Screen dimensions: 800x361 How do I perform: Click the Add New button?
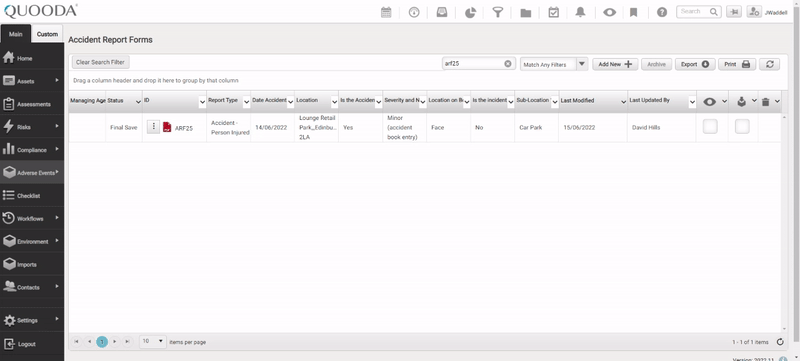pyautogui.click(x=615, y=64)
